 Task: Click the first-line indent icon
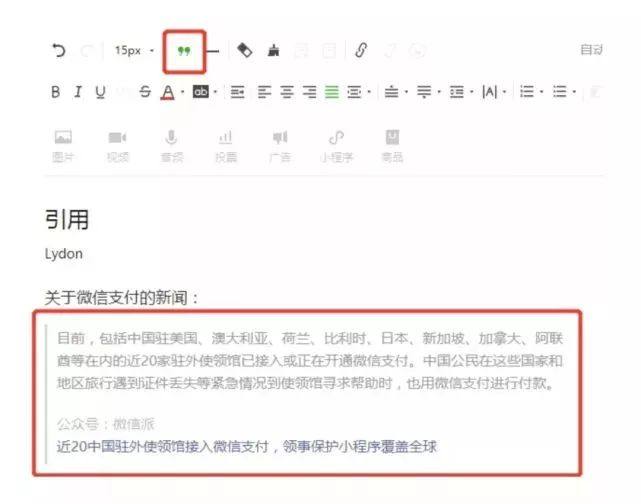pyautogui.click(x=237, y=92)
